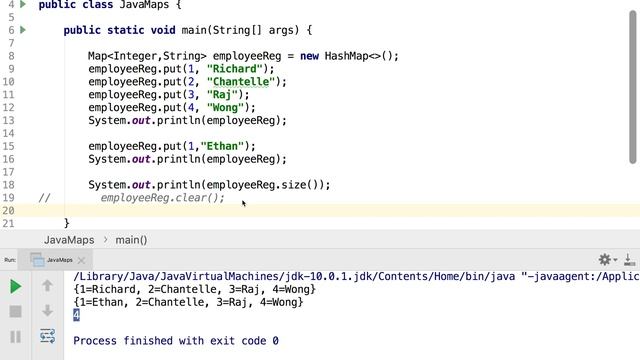Viewport: 640px width, 360px height.
Task: Click the /Library/Java/JavaVirtualMachines command line
Action: (x=356, y=276)
